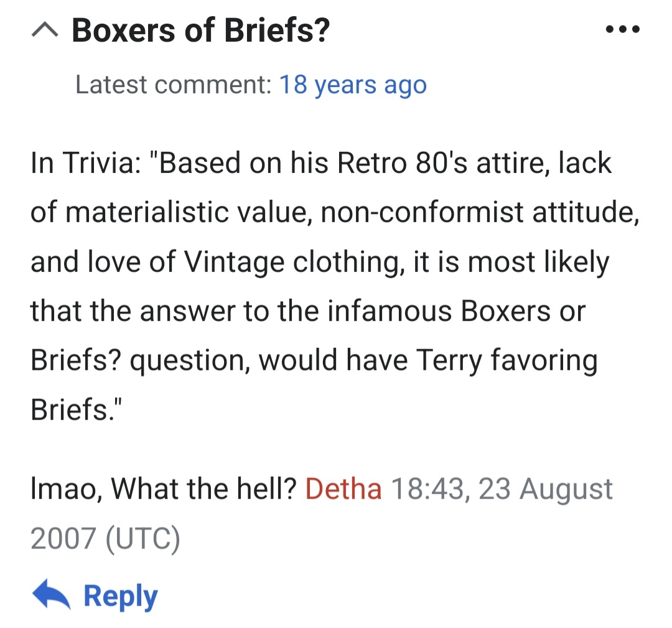Open the three-dot more options menu
The width and height of the screenshot is (672, 628).
622,29
